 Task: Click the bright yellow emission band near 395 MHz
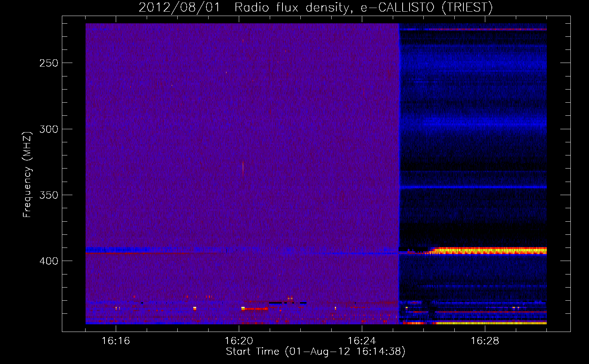tap(489, 250)
